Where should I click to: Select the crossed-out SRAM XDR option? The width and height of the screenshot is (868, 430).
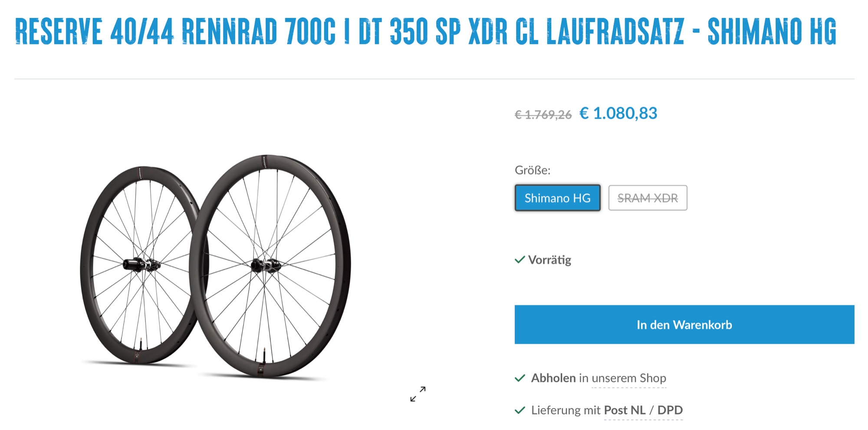pos(648,198)
